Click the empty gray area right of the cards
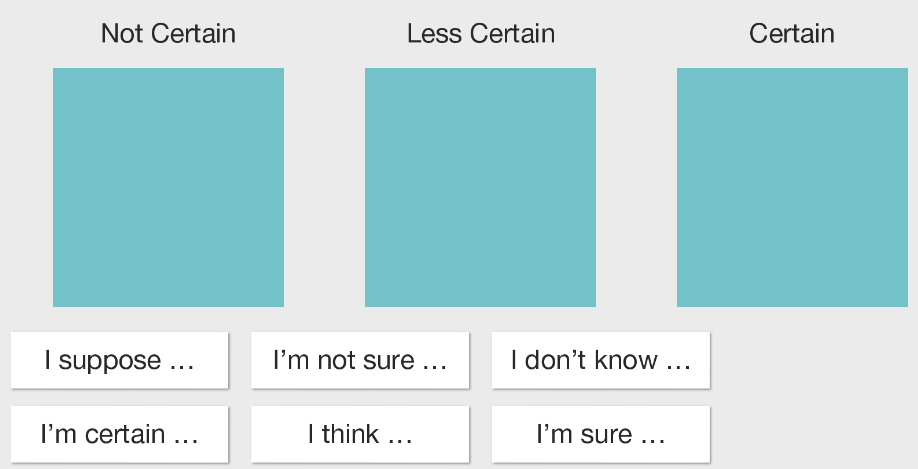Viewport: 918px width, 469px height. coord(814,398)
